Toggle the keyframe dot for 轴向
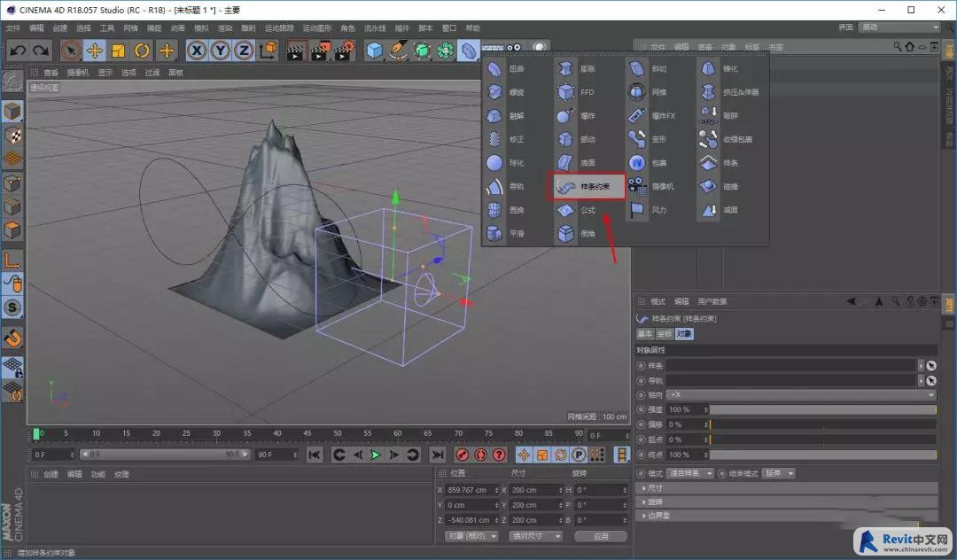The width and height of the screenshot is (957, 560). (x=642, y=395)
